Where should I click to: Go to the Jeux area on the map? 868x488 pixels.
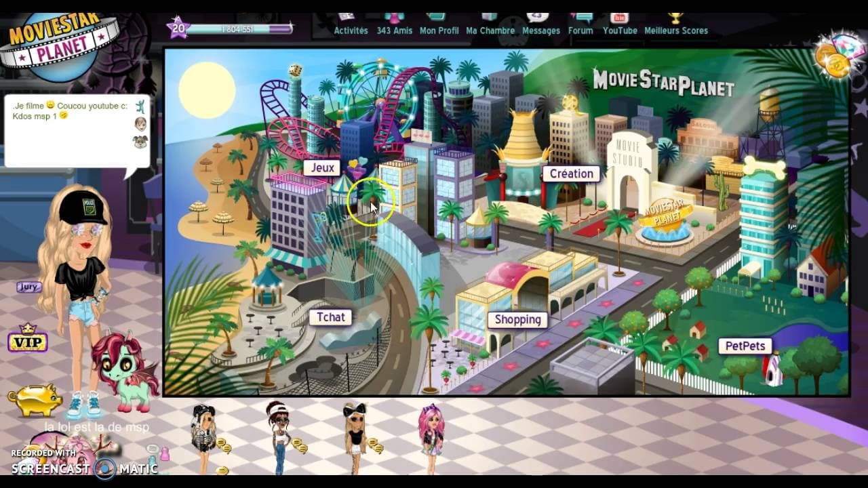point(322,168)
